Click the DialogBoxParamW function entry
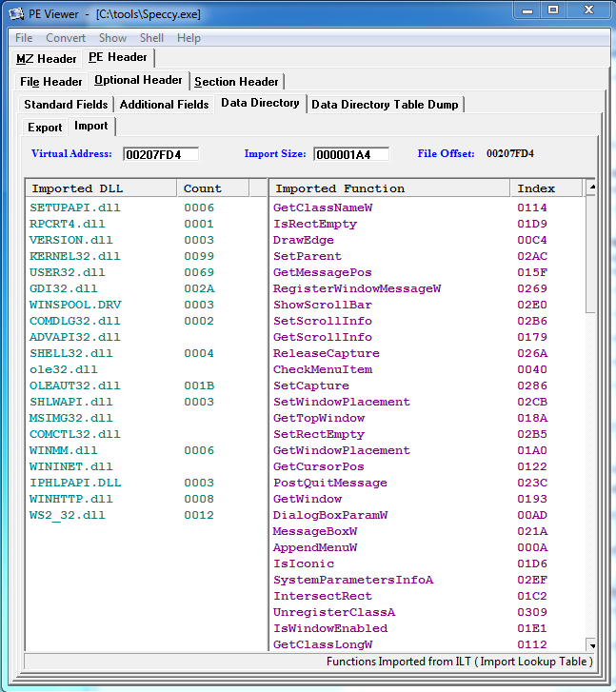 click(329, 515)
